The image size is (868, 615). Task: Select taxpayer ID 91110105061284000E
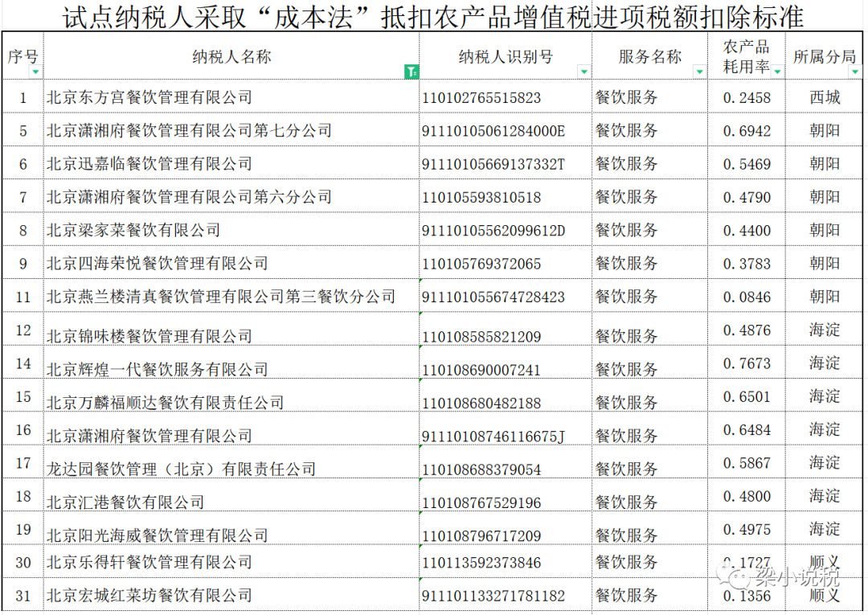tap(506, 130)
